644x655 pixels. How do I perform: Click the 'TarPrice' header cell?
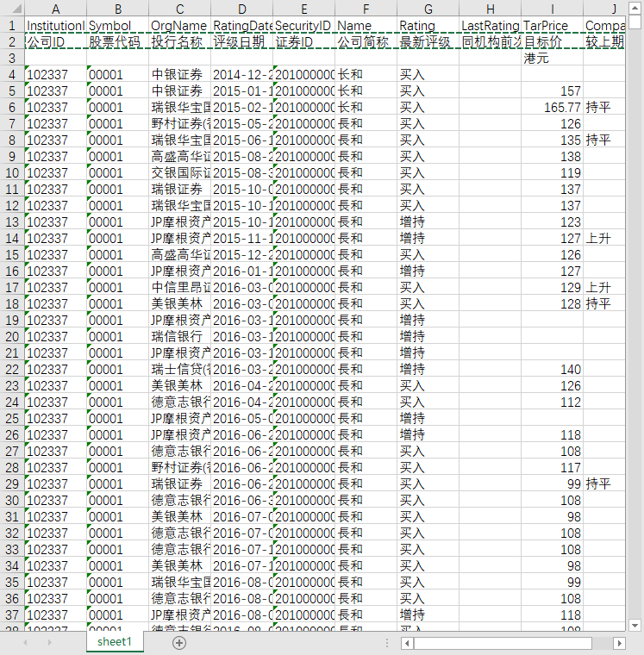[552, 26]
